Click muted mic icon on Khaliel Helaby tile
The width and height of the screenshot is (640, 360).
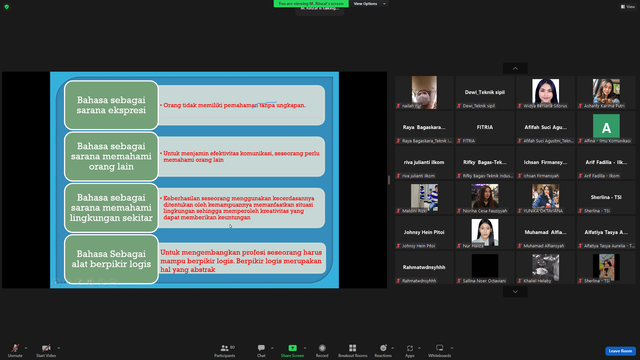pyautogui.click(x=520, y=281)
